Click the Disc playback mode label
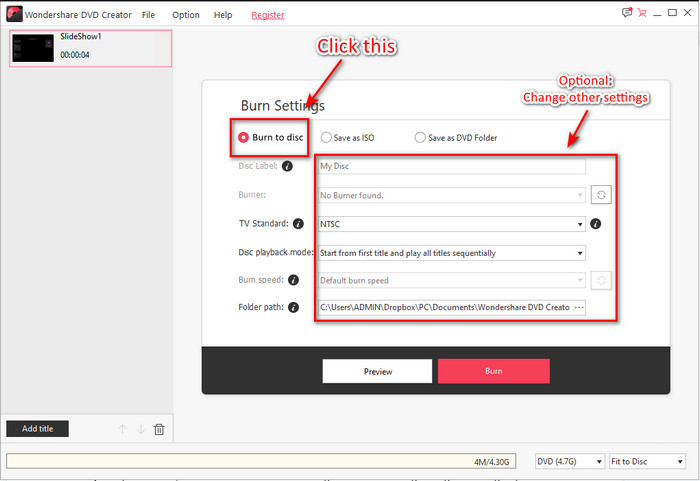This screenshot has height=481, width=700. tap(276, 252)
